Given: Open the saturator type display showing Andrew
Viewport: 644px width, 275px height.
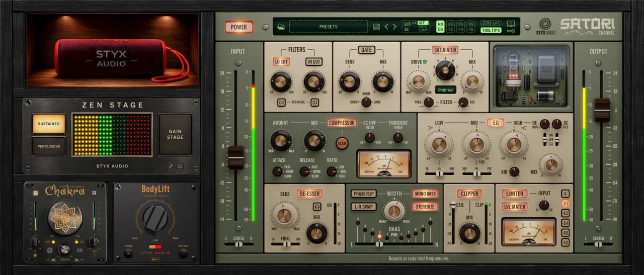Looking at the screenshot, I should [x=432, y=90].
